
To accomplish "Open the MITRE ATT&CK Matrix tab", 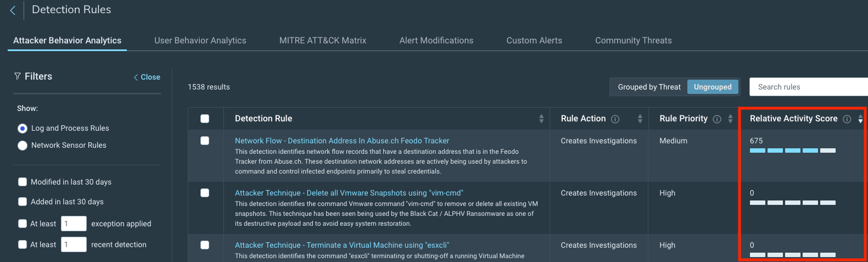I will [322, 41].
